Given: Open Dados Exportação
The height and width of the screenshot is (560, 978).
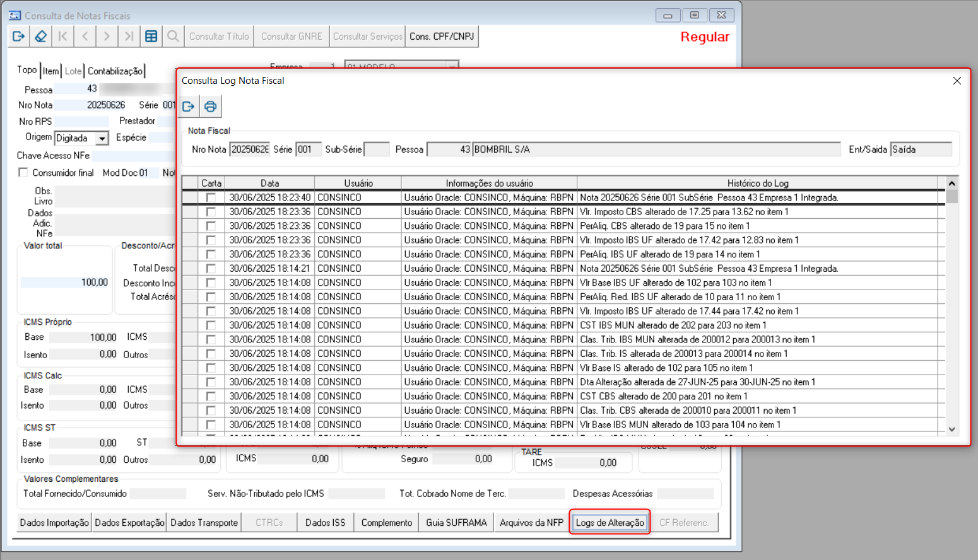Looking at the screenshot, I should 129,523.
